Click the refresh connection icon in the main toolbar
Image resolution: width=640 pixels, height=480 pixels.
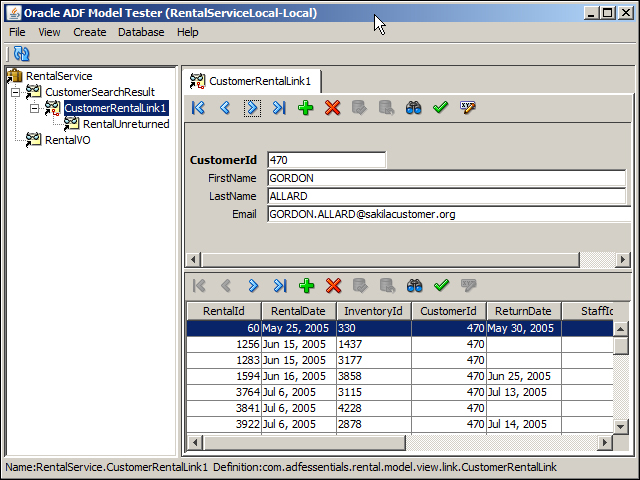(x=21, y=53)
